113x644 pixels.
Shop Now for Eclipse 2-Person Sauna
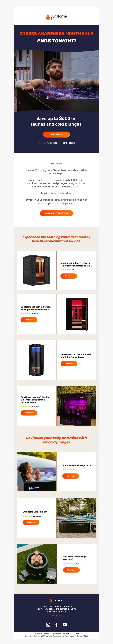[x=29, y=319]
